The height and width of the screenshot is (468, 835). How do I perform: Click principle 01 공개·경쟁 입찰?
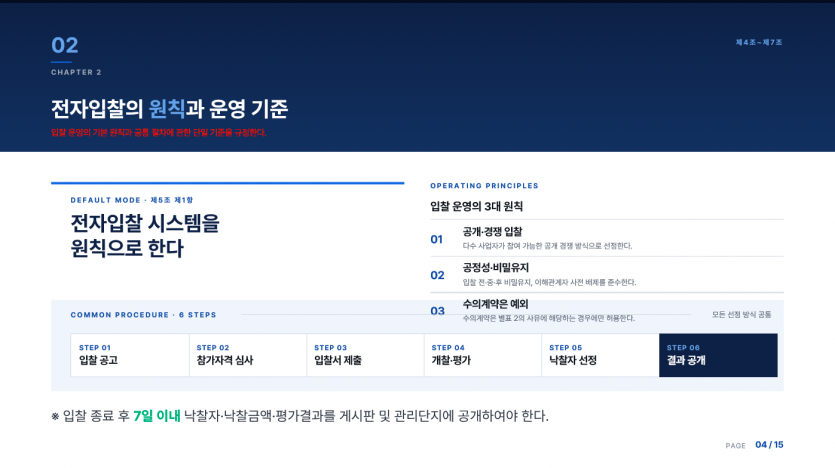point(607,239)
